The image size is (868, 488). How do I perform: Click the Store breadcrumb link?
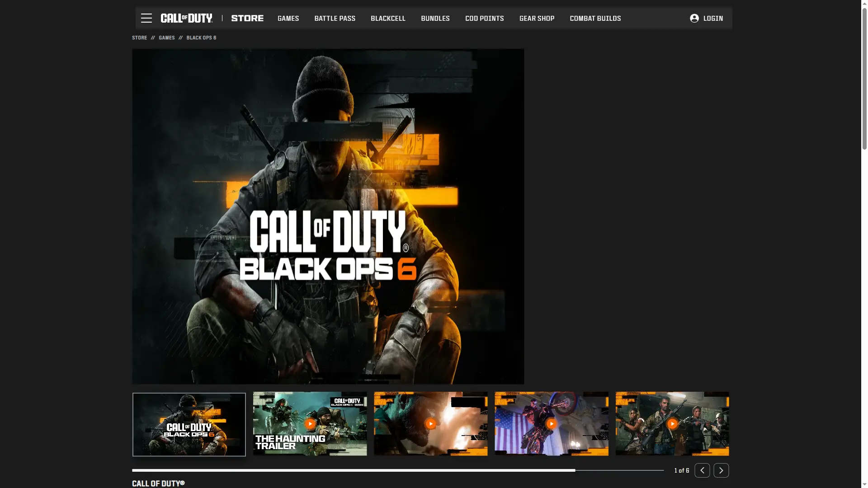(x=139, y=38)
